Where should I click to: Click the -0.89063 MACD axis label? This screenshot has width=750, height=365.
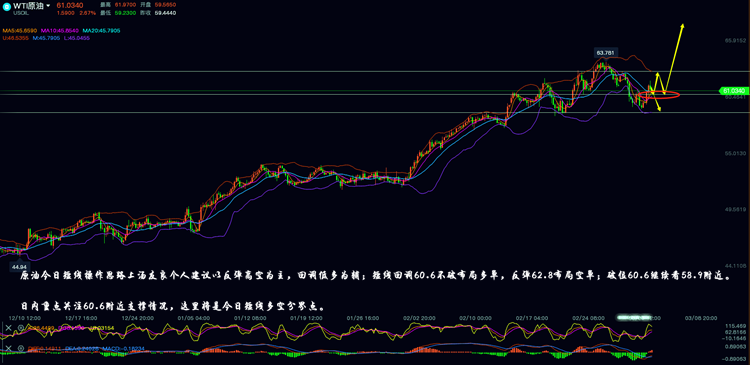pos(735,358)
